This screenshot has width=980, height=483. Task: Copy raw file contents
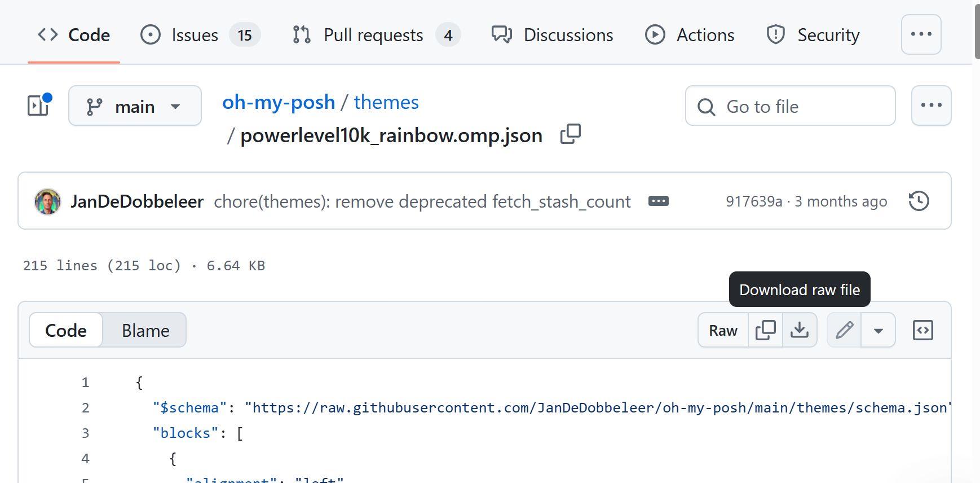765,330
